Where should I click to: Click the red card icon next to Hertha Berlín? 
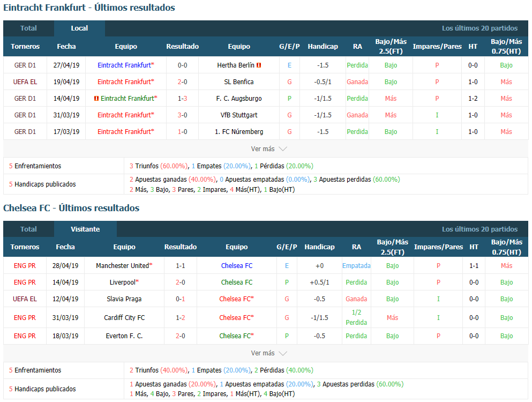pos(259,65)
